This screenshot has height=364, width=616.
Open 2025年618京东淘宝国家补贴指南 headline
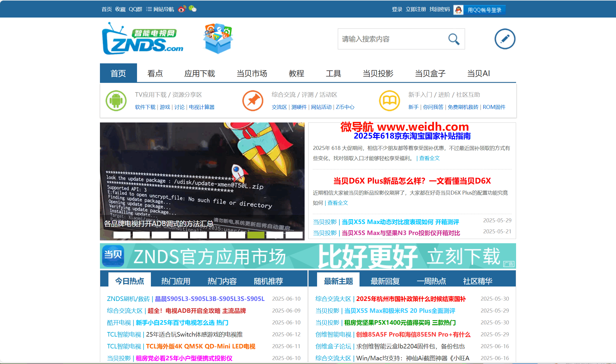[x=412, y=136]
